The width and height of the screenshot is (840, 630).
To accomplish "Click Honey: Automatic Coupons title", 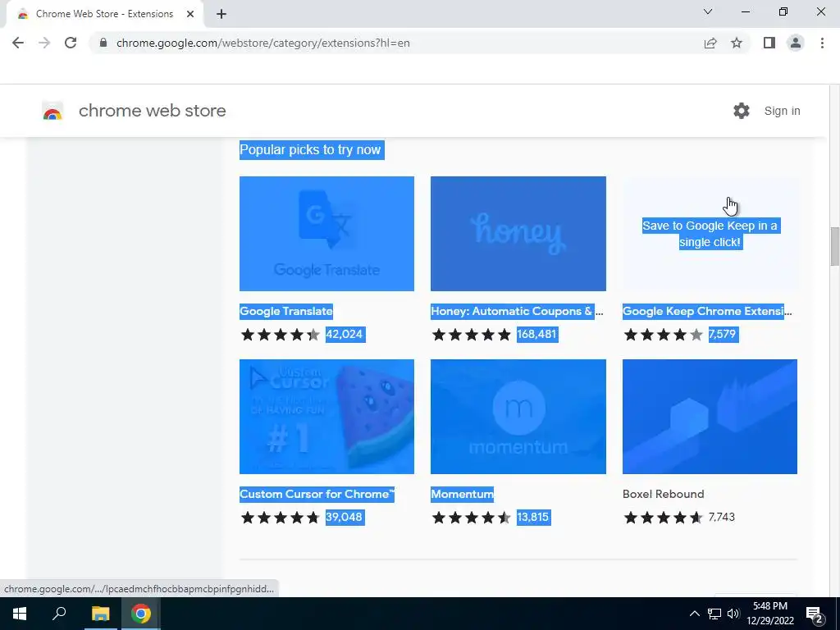I will pyautogui.click(x=517, y=311).
